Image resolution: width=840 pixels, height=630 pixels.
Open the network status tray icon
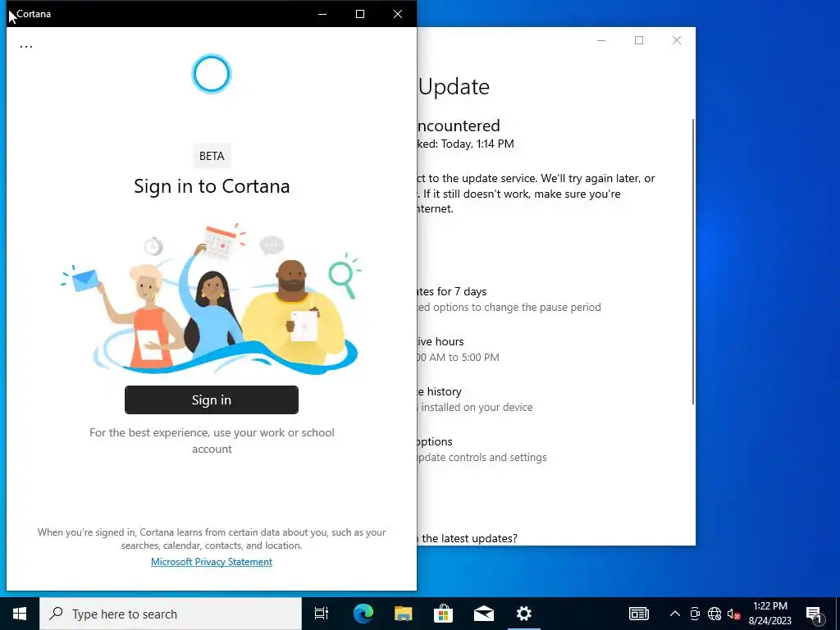(x=714, y=614)
